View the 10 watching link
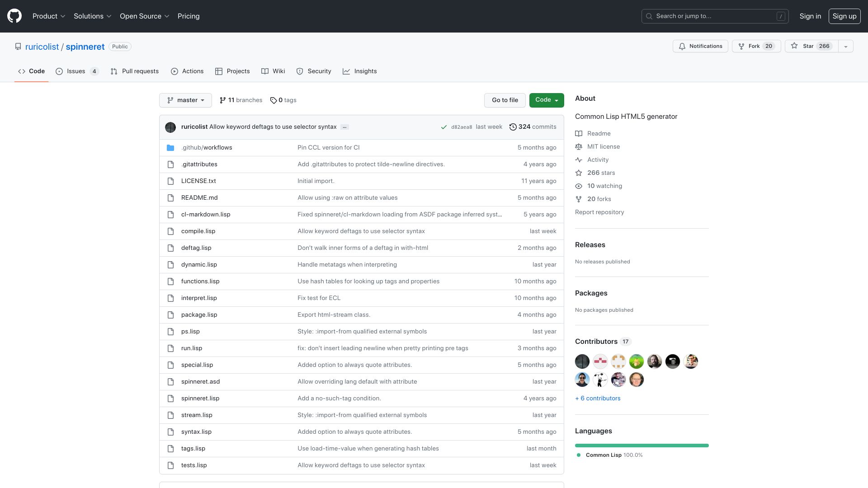 tap(599, 186)
